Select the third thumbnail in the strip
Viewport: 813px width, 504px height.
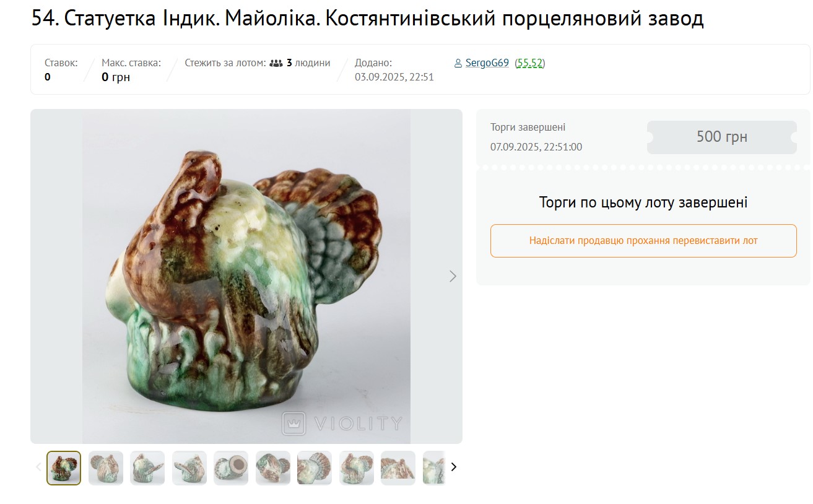tap(147, 468)
